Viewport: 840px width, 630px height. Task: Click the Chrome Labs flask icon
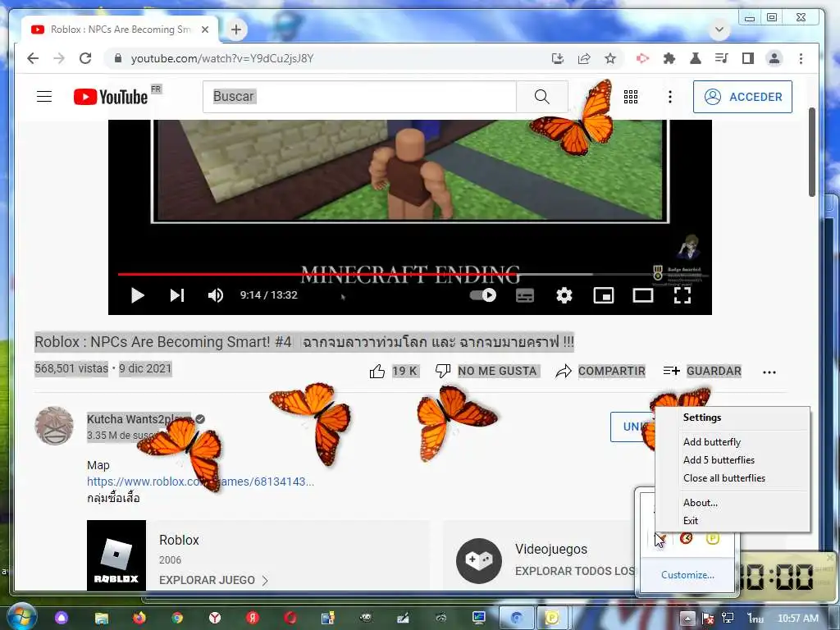pos(696,58)
